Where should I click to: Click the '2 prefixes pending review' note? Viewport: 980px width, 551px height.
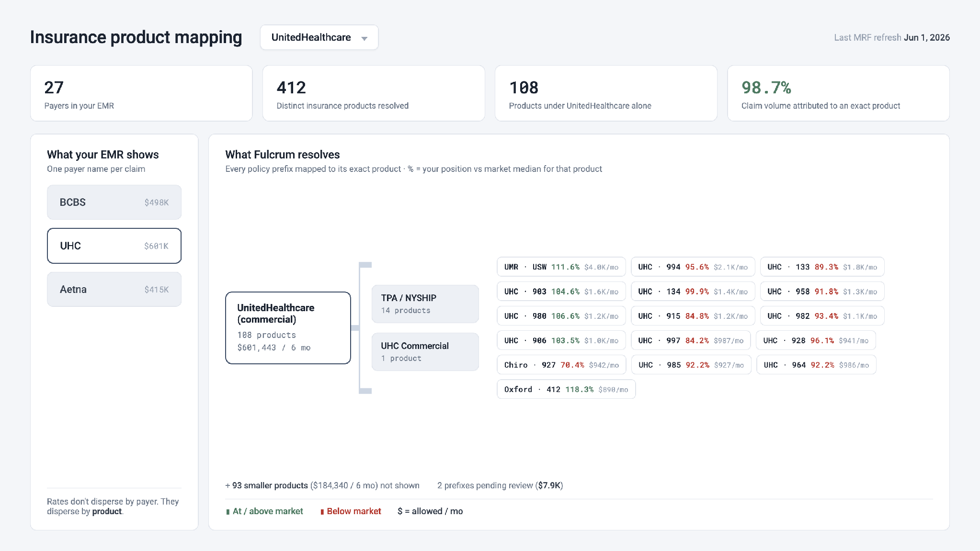coord(500,485)
